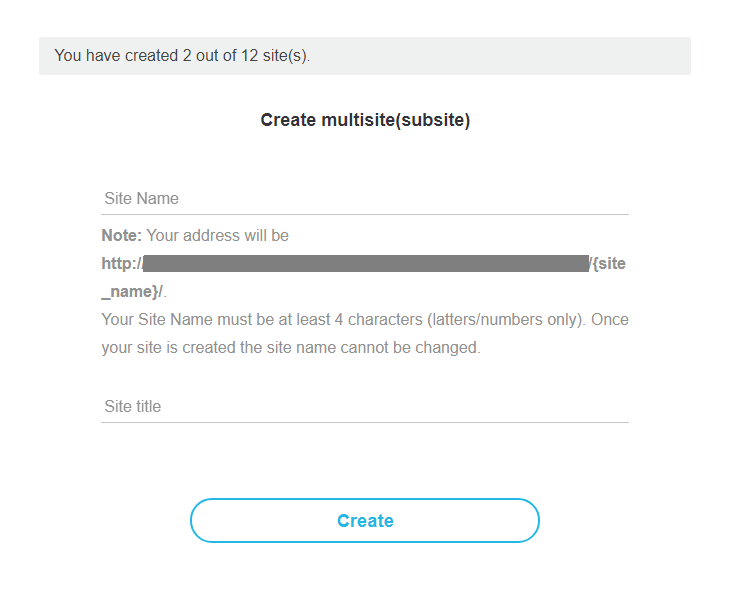This screenshot has width=731, height=591.
Task: Click 'You have created' text in banner
Action: tap(117, 55)
